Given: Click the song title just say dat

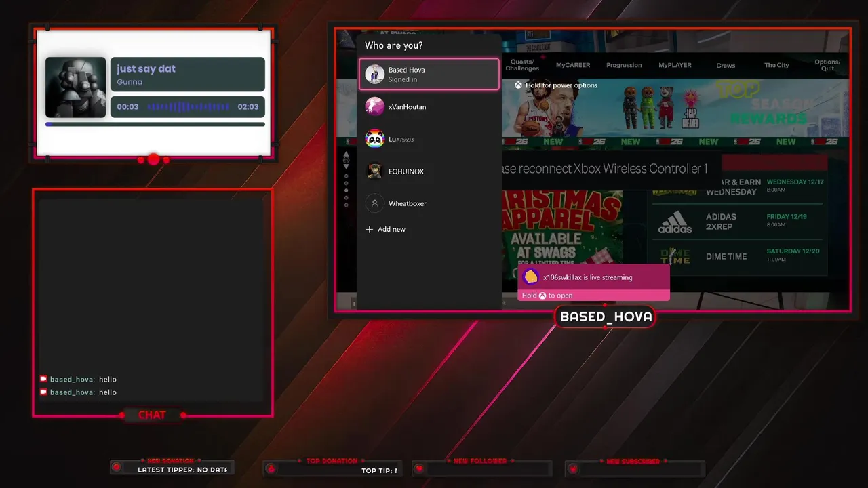Looking at the screenshot, I should point(146,68).
